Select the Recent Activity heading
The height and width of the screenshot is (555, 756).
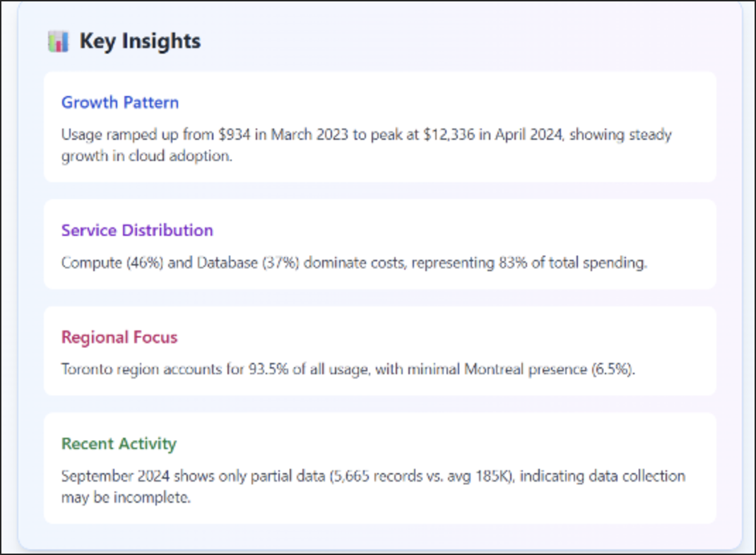(119, 444)
